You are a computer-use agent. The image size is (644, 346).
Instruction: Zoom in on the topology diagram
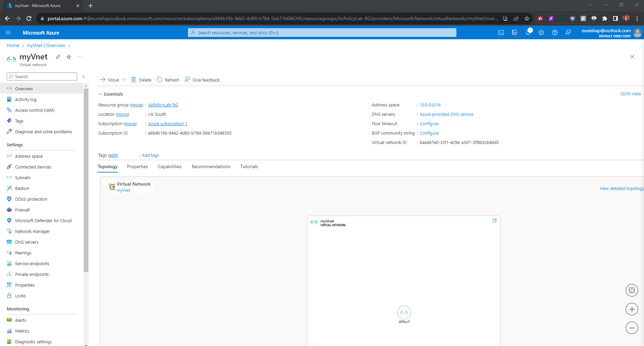click(632, 309)
